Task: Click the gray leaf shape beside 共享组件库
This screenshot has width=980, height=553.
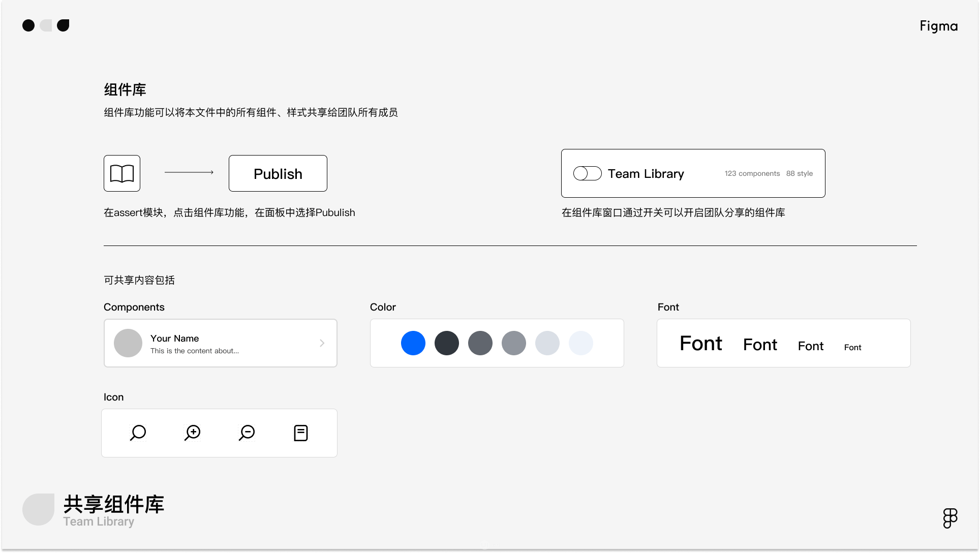Action: point(39,509)
